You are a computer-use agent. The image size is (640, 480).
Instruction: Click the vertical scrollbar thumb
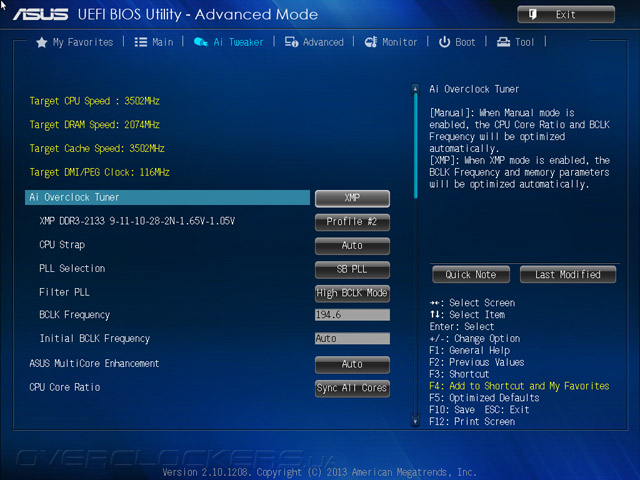(416, 146)
